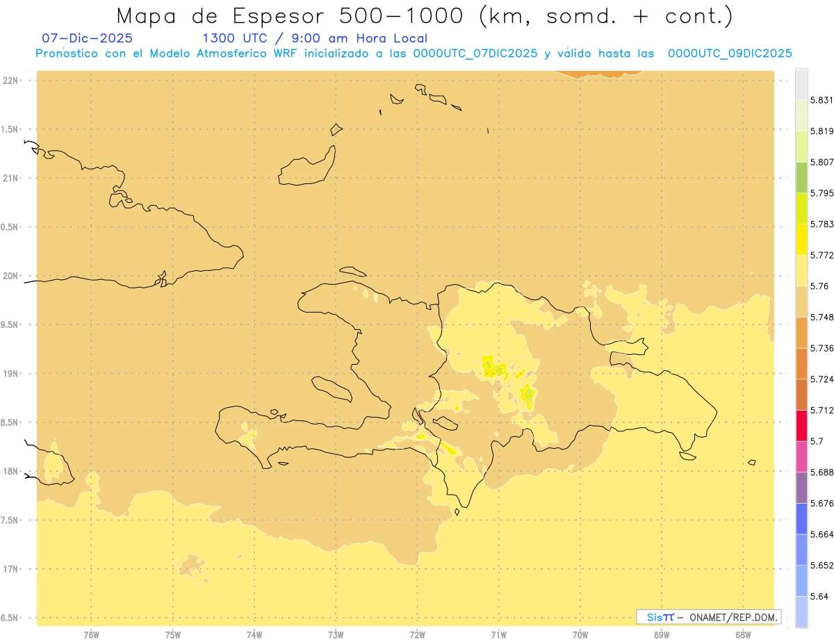This screenshot has height=644, width=834.
Task: Click the 72W longitude label
Action: click(x=417, y=635)
